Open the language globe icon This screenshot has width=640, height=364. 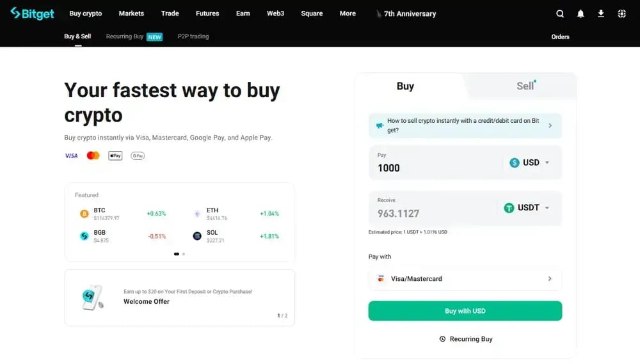click(x=621, y=13)
